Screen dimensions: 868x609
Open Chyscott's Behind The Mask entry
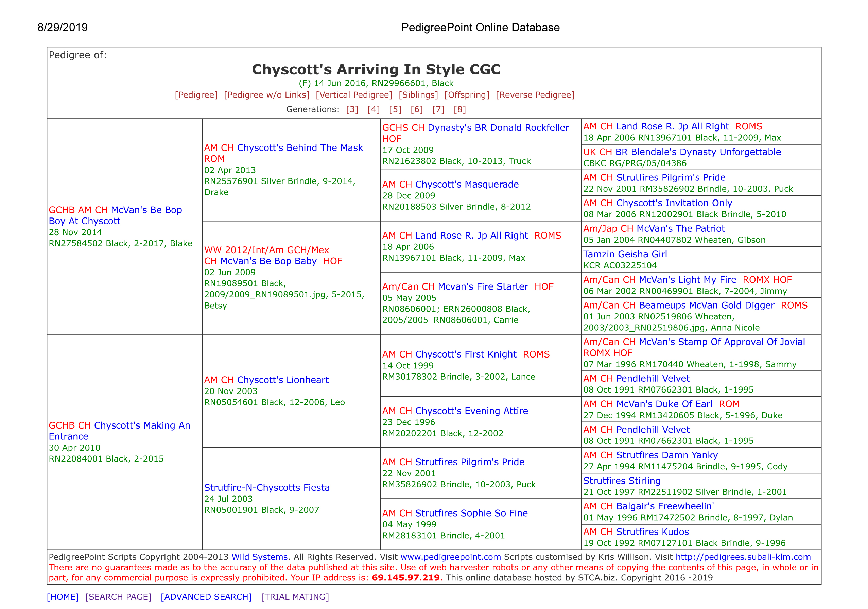(300, 148)
